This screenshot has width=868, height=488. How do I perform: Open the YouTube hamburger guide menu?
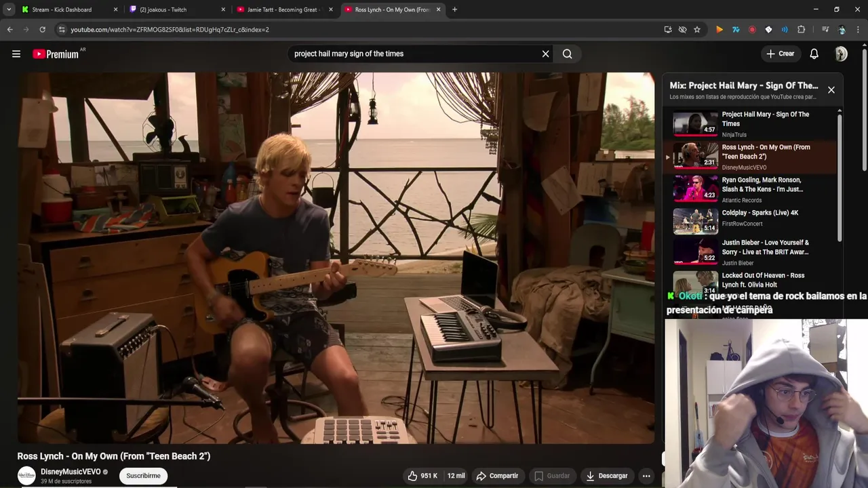point(16,54)
